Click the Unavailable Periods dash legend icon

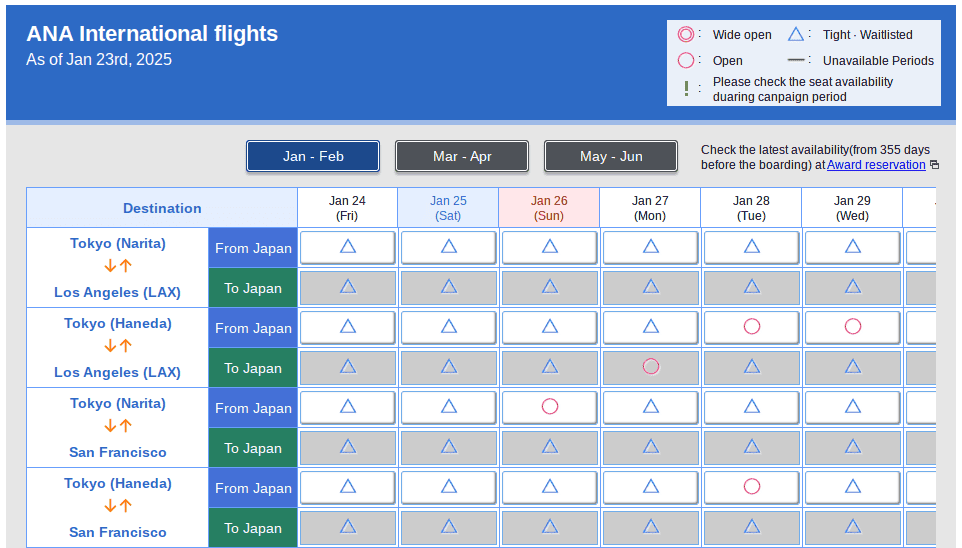click(796, 60)
